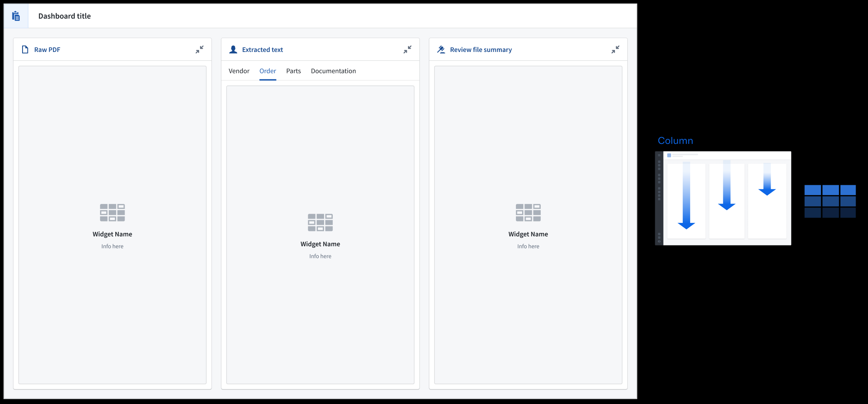Screen dimensions: 868x404
Task: Minimize the Review file summary panel
Action: pos(615,50)
